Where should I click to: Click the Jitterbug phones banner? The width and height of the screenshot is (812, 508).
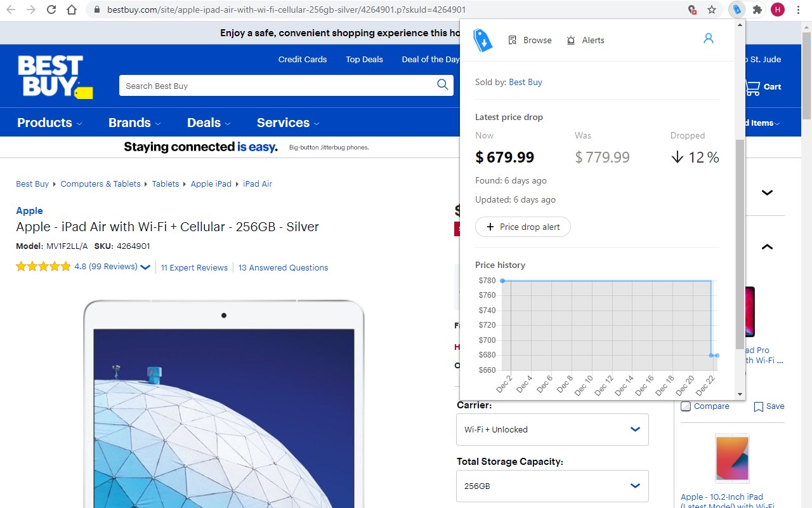246,147
